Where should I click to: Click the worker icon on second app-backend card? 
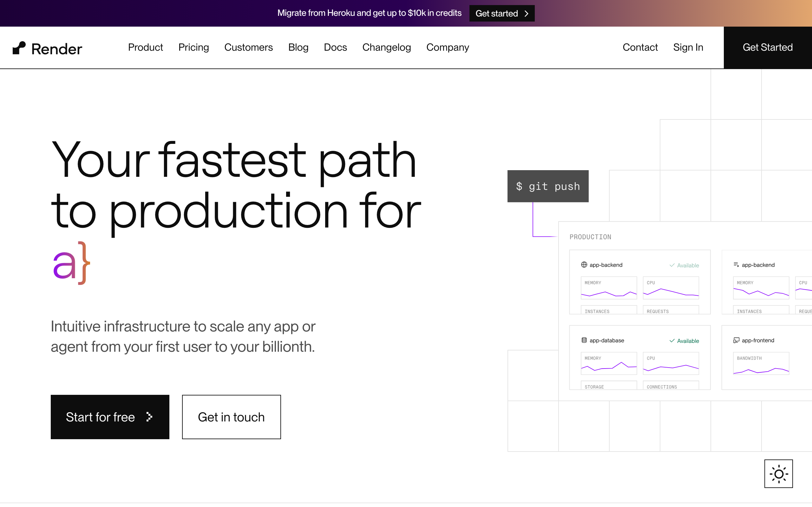[736, 265]
